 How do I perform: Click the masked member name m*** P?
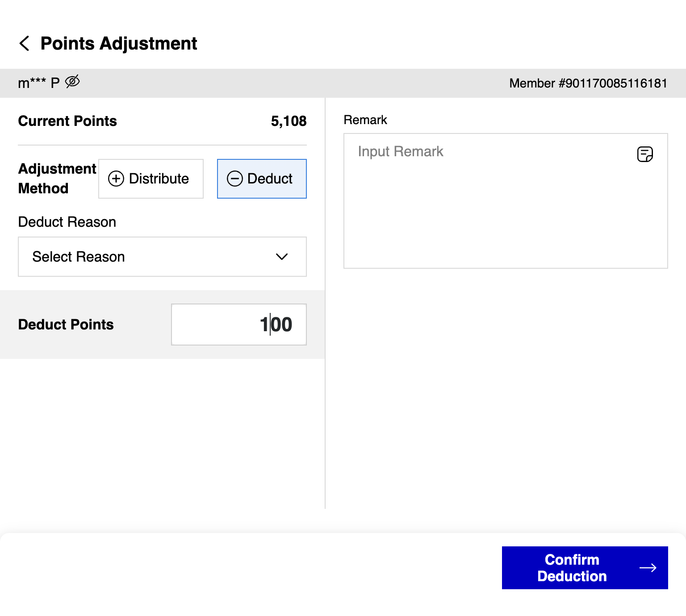[x=39, y=83]
